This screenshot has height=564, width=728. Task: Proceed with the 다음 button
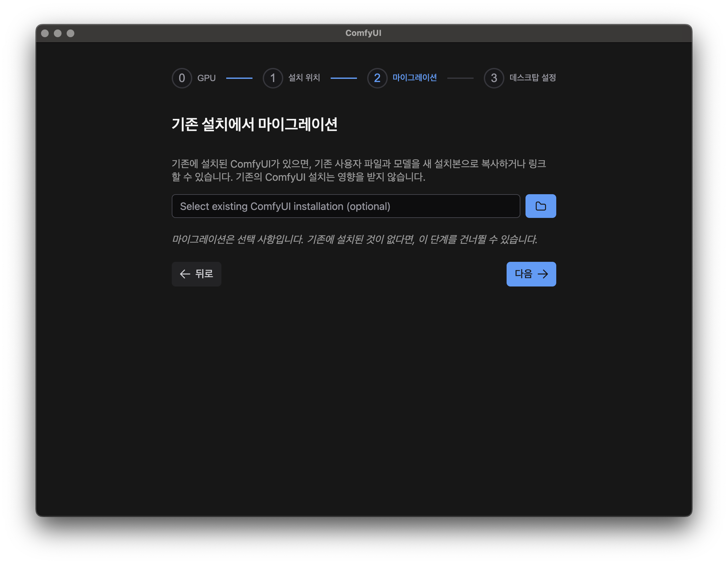(531, 274)
